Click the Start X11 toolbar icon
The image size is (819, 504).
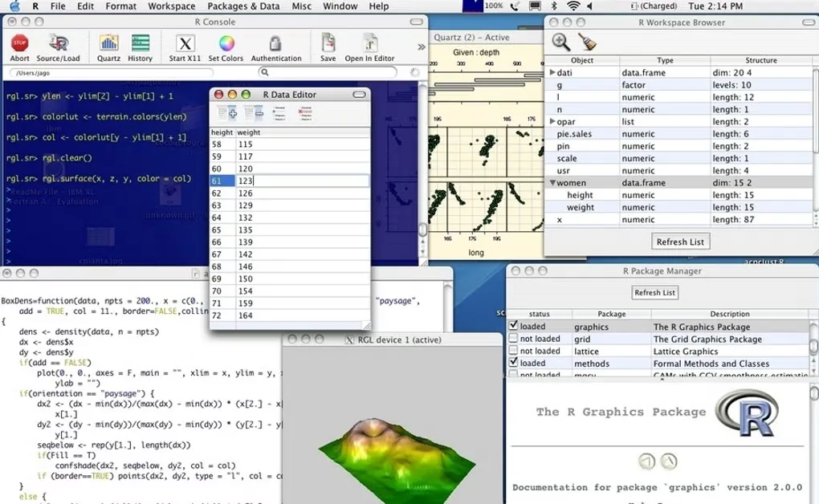[x=185, y=43]
